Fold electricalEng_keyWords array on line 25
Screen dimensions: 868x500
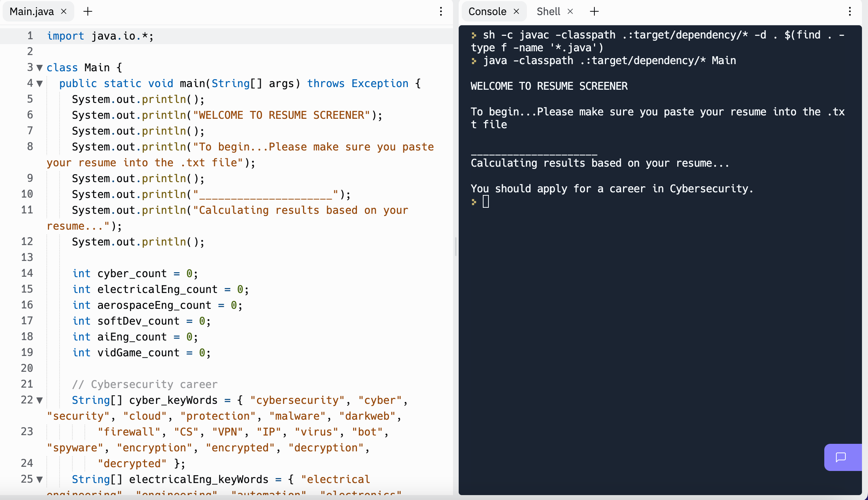tap(40, 480)
